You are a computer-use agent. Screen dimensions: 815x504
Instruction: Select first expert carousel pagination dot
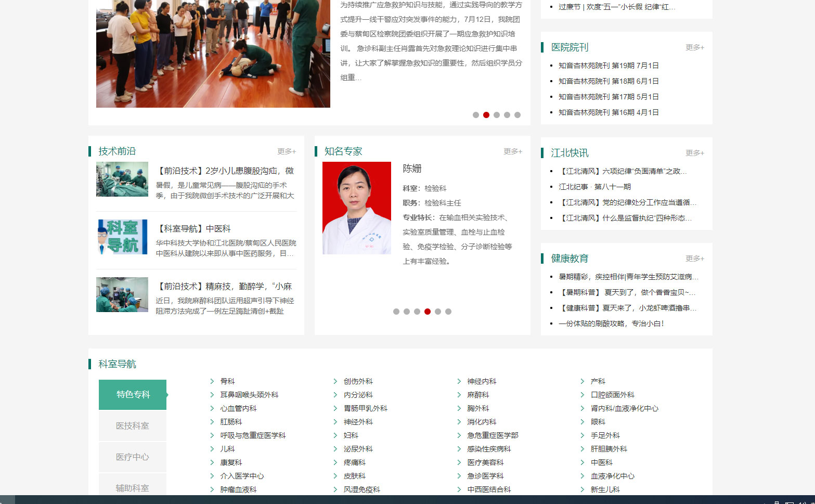coord(396,312)
